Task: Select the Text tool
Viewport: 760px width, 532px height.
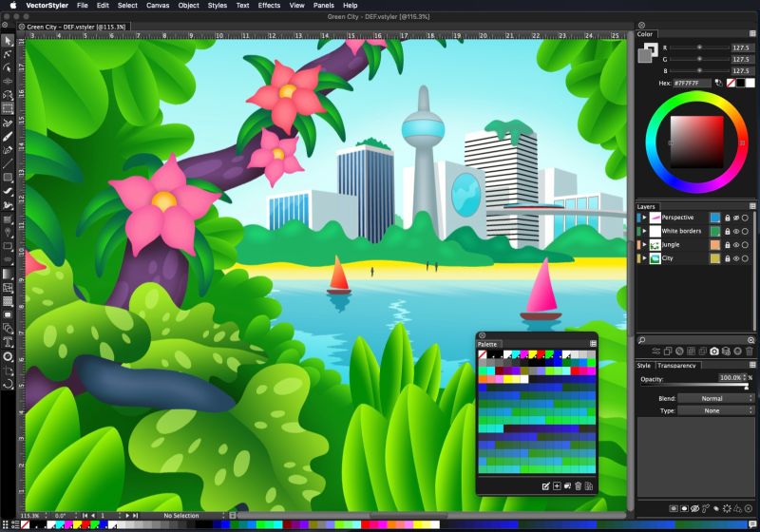Action: click(x=8, y=342)
